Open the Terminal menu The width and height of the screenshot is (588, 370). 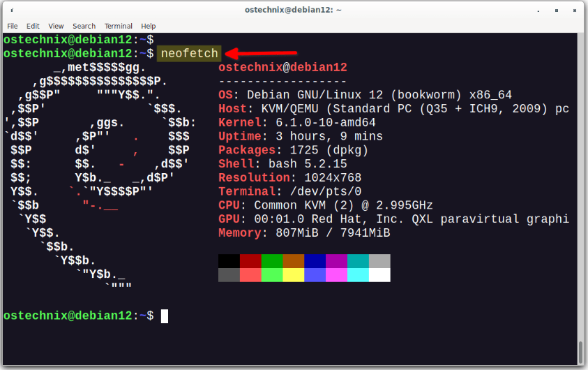pyautogui.click(x=119, y=26)
